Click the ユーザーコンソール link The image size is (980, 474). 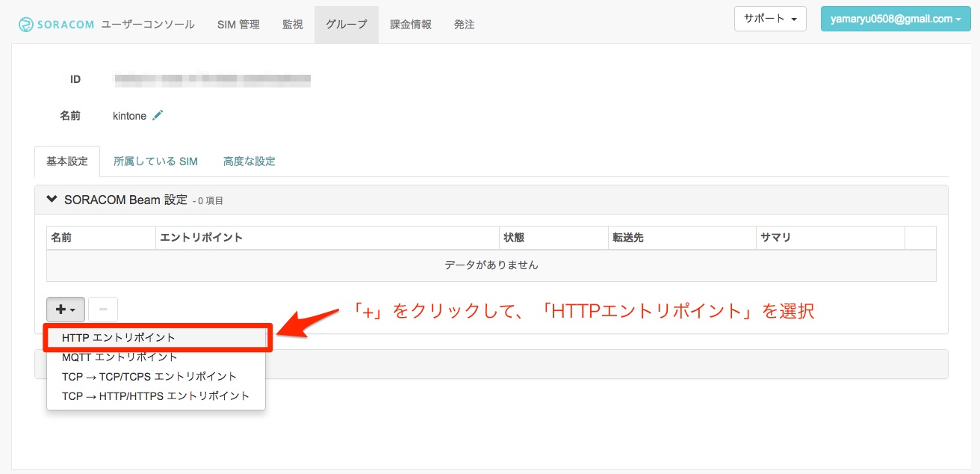pos(148,25)
